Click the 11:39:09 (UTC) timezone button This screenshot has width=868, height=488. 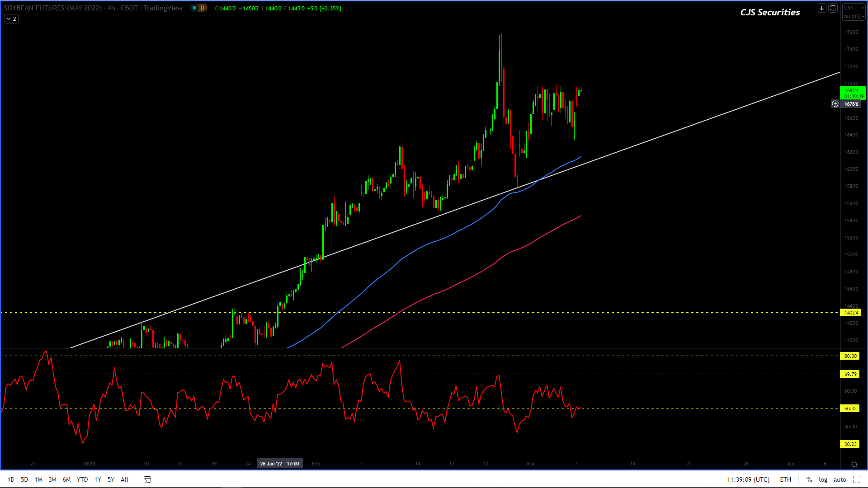tap(748, 479)
